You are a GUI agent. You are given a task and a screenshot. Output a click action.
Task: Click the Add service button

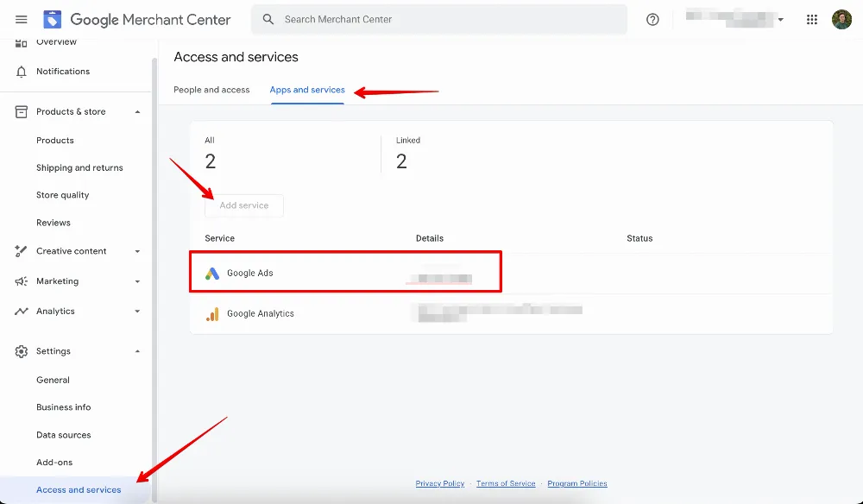click(x=244, y=205)
